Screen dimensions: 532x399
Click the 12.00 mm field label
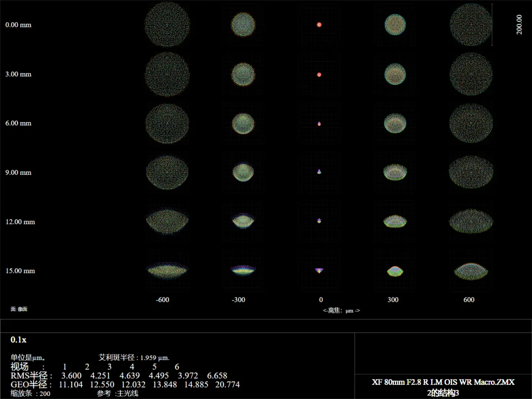click(x=20, y=222)
